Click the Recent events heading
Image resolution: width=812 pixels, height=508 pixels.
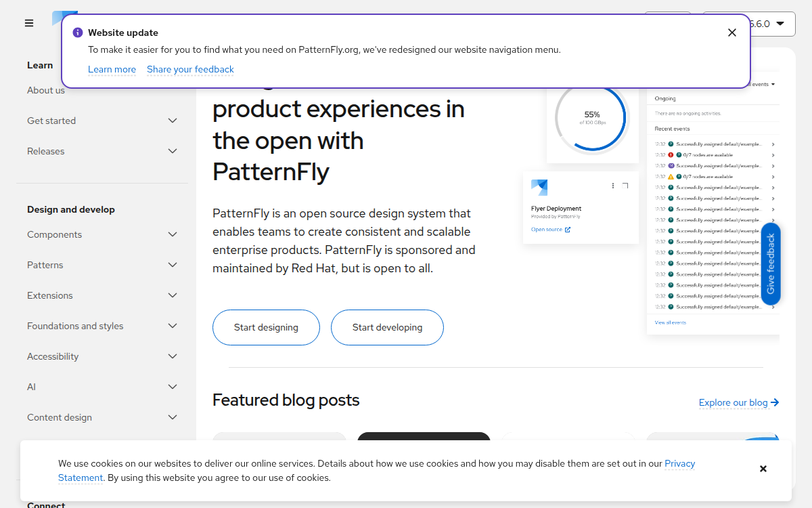(673, 129)
